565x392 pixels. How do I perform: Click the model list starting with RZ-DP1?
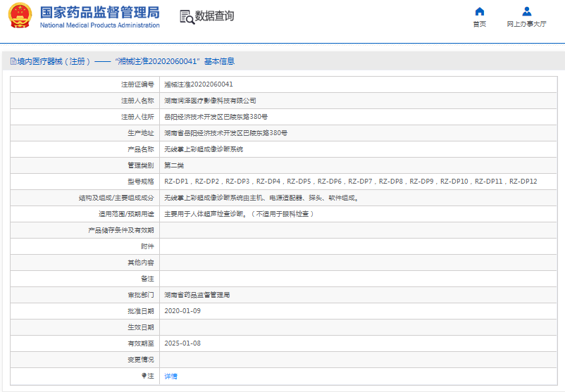[350, 182]
